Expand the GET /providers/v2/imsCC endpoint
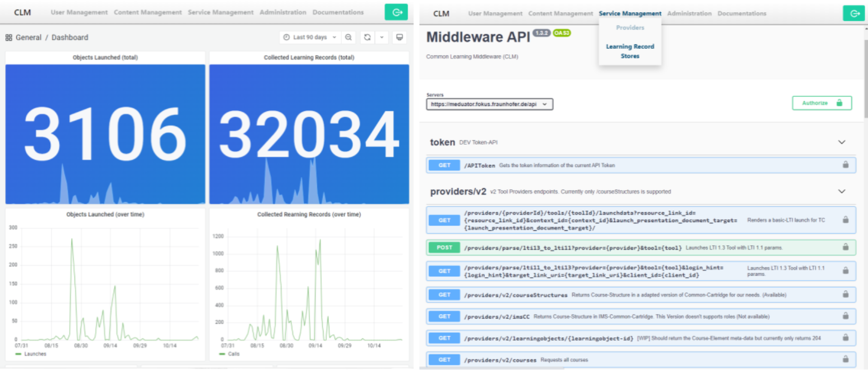Image resolution: width=868 pixels, height=370 pixels. pos(641,316)
